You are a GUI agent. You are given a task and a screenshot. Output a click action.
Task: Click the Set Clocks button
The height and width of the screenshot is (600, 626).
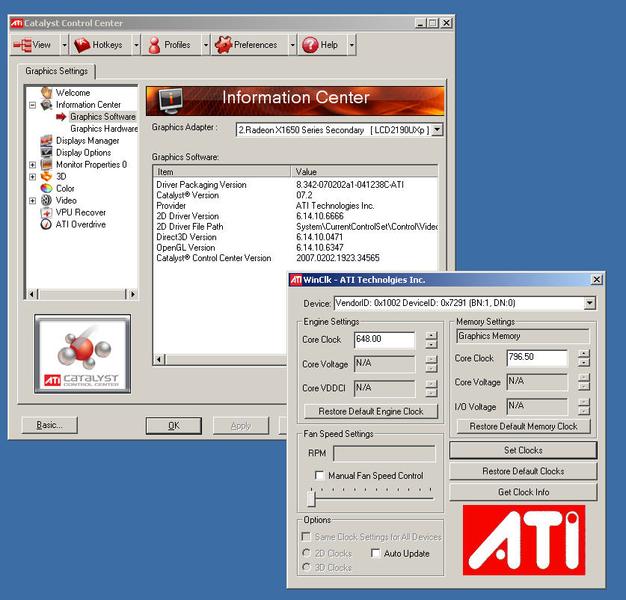point(523,450)
